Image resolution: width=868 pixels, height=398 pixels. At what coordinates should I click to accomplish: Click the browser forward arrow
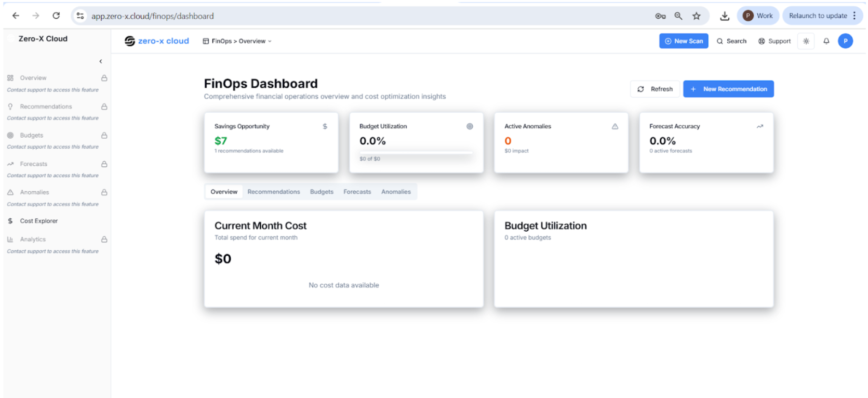tap(36, 16)
